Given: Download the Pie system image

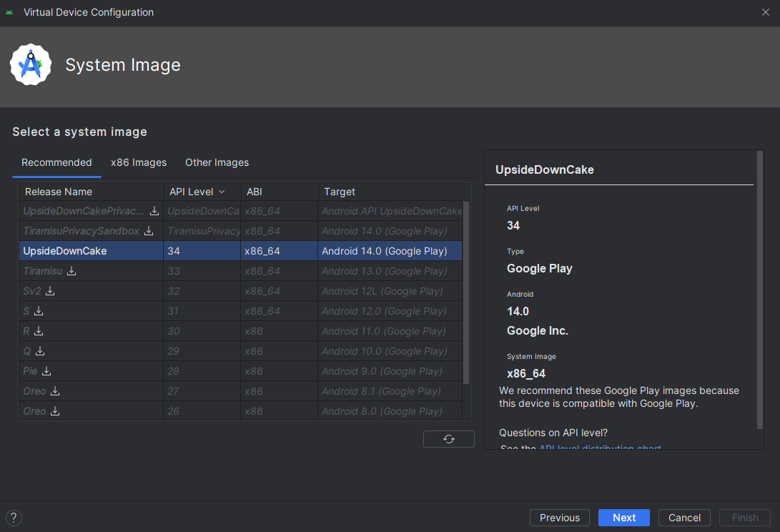Looking at the screenshot, I should (x=46, y=371).
